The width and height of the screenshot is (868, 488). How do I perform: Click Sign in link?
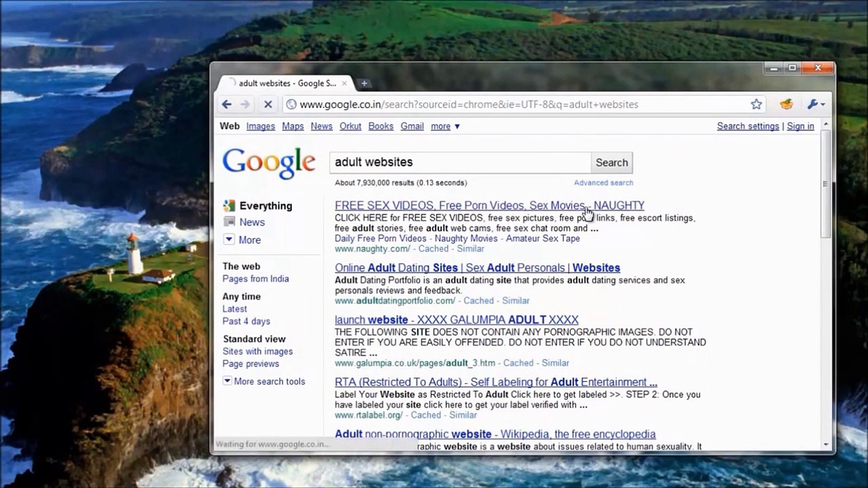point(800,127)
